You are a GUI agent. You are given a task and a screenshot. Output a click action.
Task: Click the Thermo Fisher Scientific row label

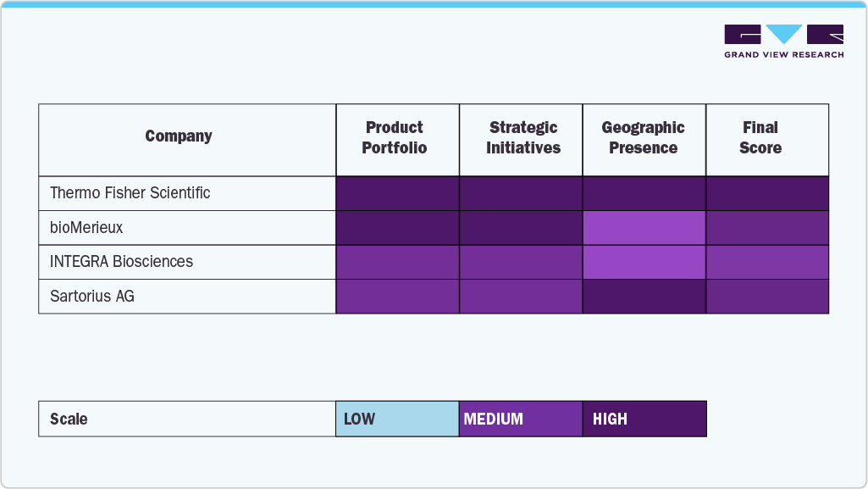coord(130,193)
